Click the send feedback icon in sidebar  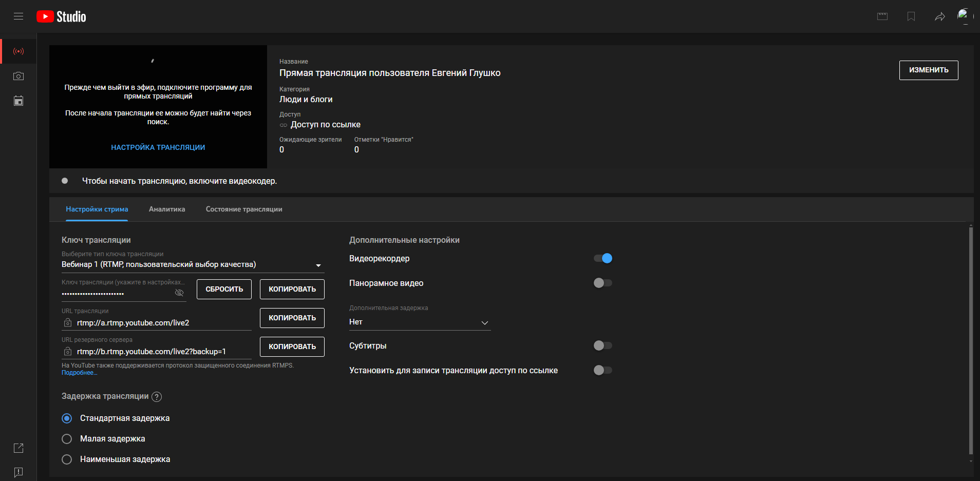coord(18,472)
